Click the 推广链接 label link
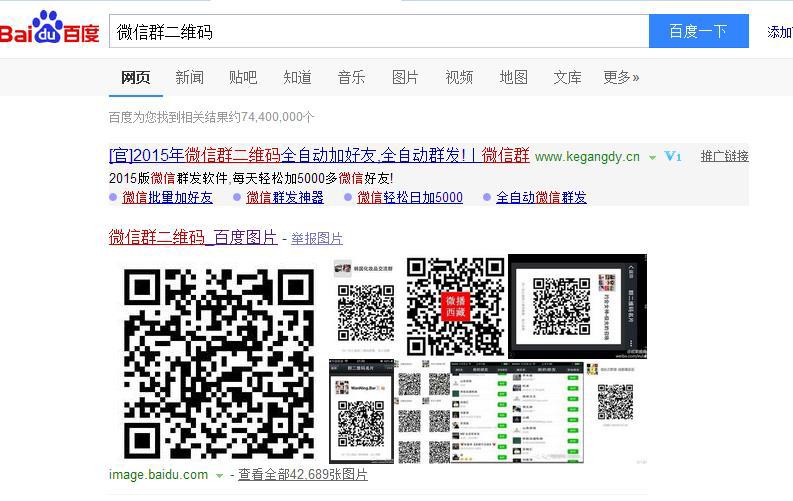Viewport: 793px width, 501px height. (x=725, y=156)
